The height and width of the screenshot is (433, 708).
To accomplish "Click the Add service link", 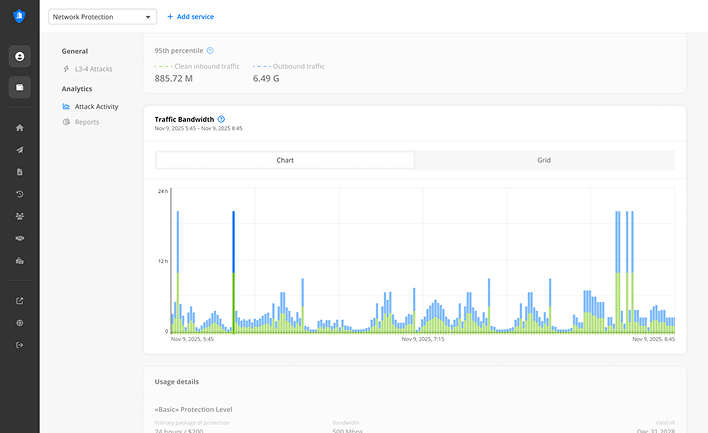I will [190, 17].
